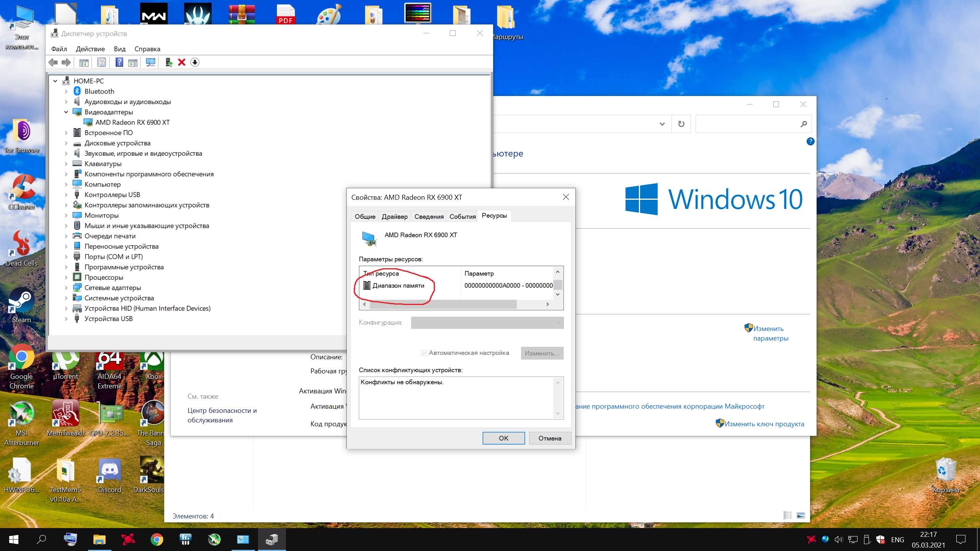Screen dimensions: 980x551
Task: Toggle the Автоматическая настройка checkbox
Action: 424,353
